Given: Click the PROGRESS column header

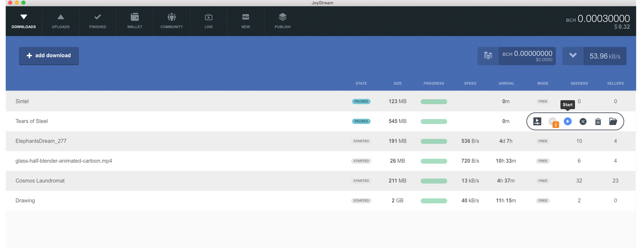Looking at the screenshot, I should click(x=434, y=83).
